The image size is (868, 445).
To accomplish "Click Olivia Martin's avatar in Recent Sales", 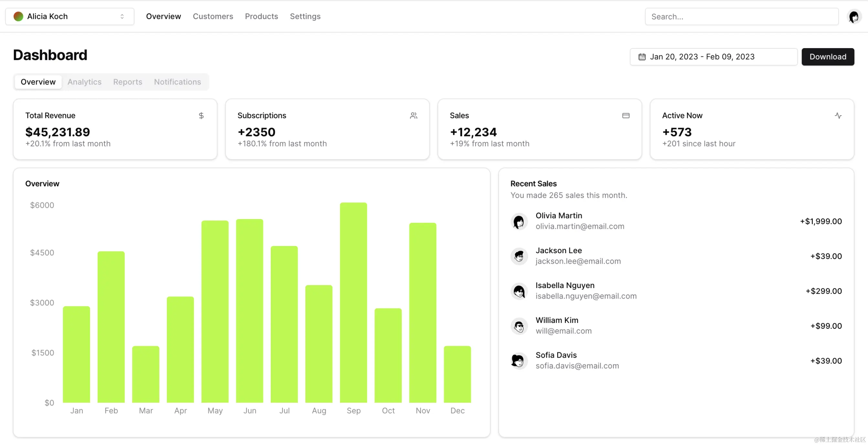I will coord(519,222).
